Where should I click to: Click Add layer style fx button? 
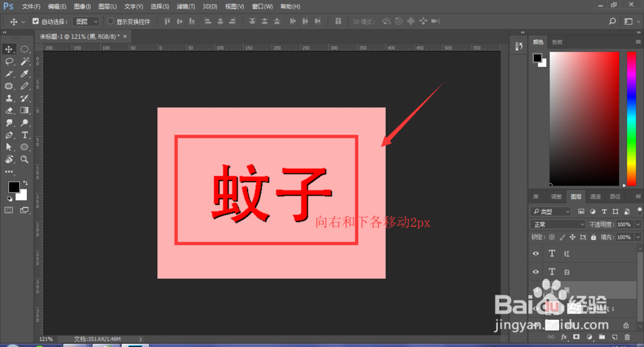pos(564,337)
